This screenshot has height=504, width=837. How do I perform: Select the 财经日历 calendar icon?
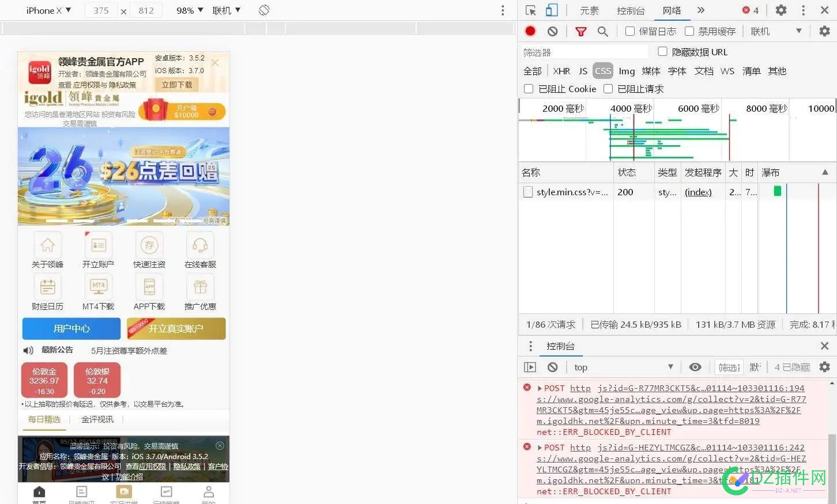(47, 286)
